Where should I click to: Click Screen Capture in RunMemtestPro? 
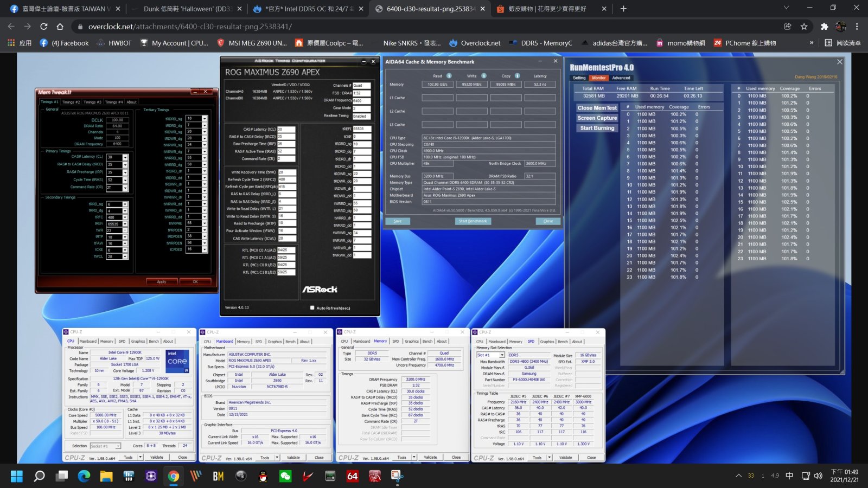[597, 118]
